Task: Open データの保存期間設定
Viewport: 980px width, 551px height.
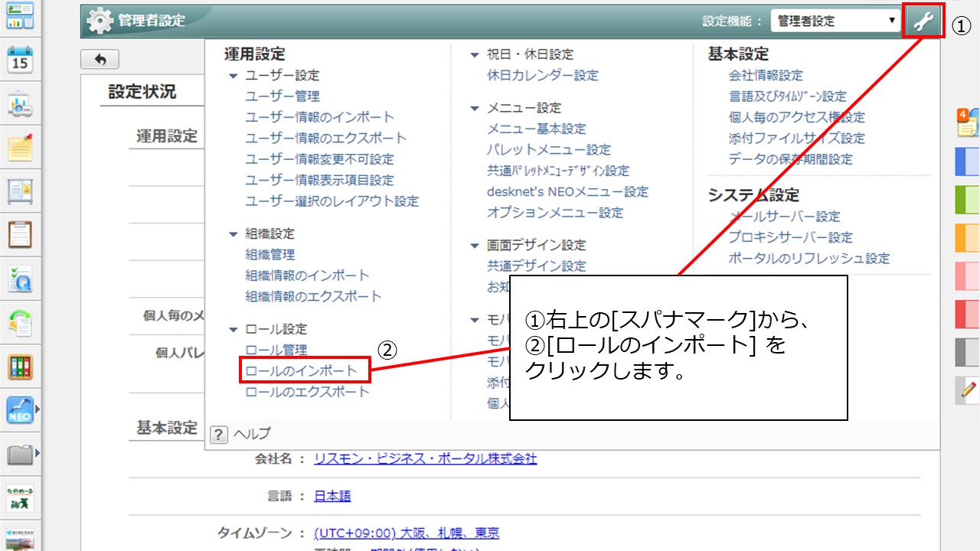Action: tap(791, 160)
